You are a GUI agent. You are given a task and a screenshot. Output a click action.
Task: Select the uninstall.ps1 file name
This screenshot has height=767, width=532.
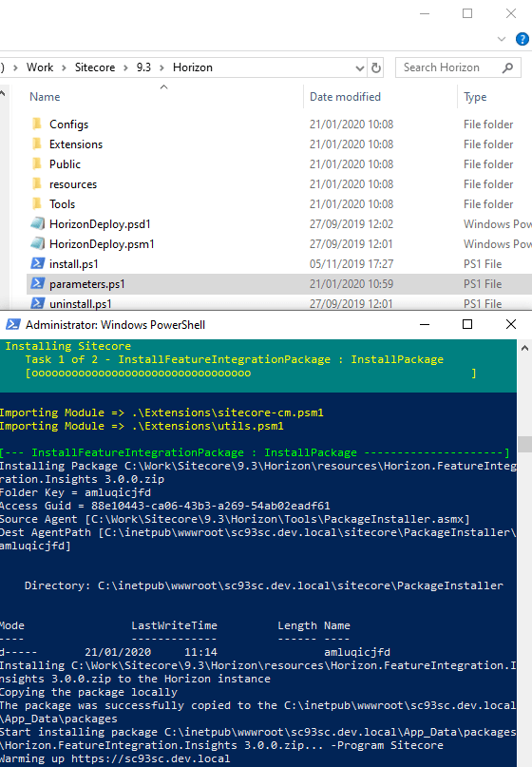(x=80, y=304)
